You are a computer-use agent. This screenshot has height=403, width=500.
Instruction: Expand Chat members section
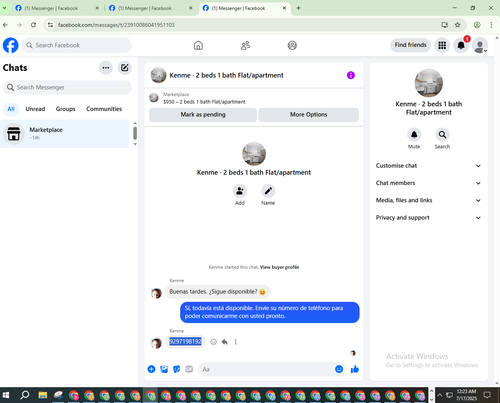428,183
